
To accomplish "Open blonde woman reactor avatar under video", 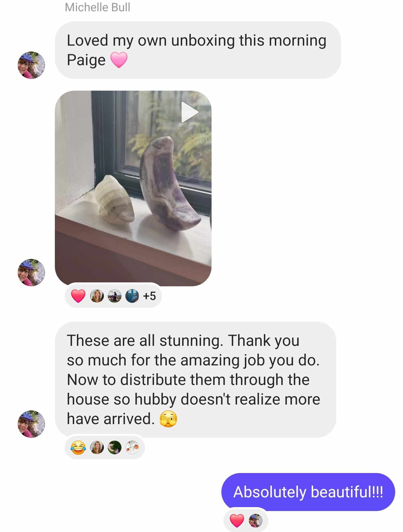I will click(x=97, y=296).
